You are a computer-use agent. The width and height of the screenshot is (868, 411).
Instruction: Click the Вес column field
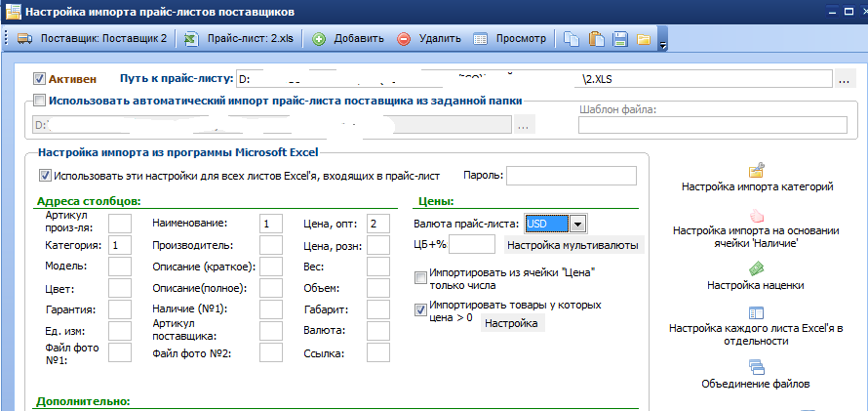click(x=378, y=267)
